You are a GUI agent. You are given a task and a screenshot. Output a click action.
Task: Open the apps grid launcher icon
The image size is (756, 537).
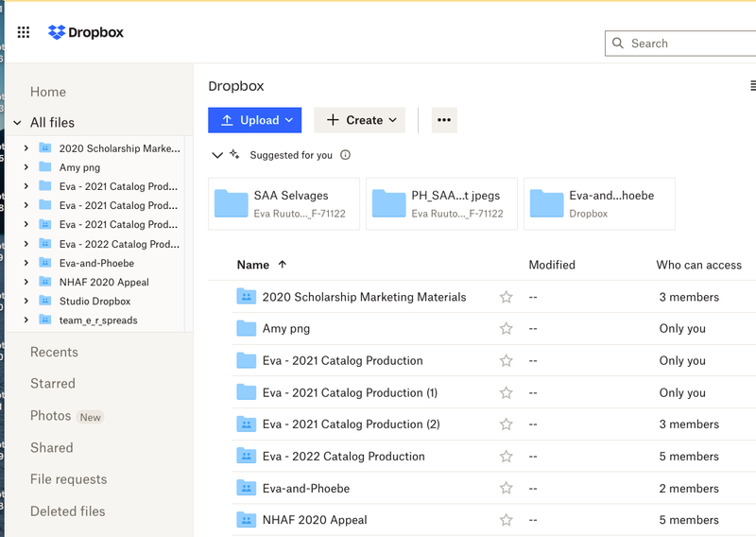24,33
